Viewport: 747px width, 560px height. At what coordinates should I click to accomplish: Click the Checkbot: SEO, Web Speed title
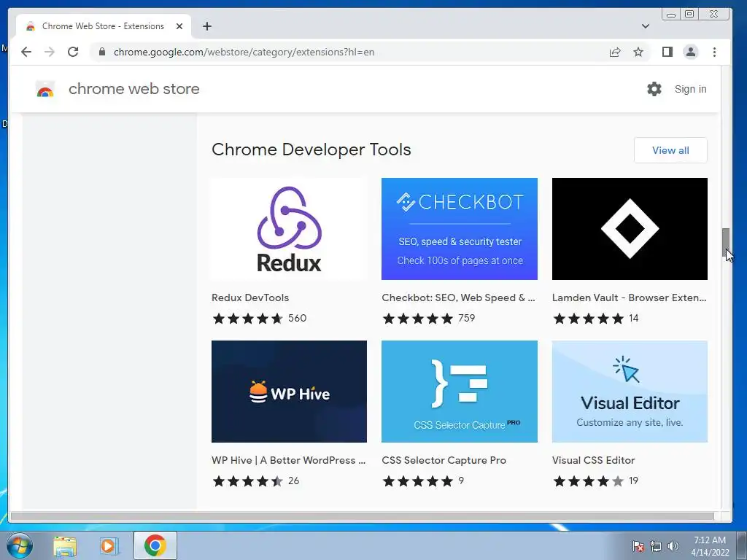tap(458, 297)
